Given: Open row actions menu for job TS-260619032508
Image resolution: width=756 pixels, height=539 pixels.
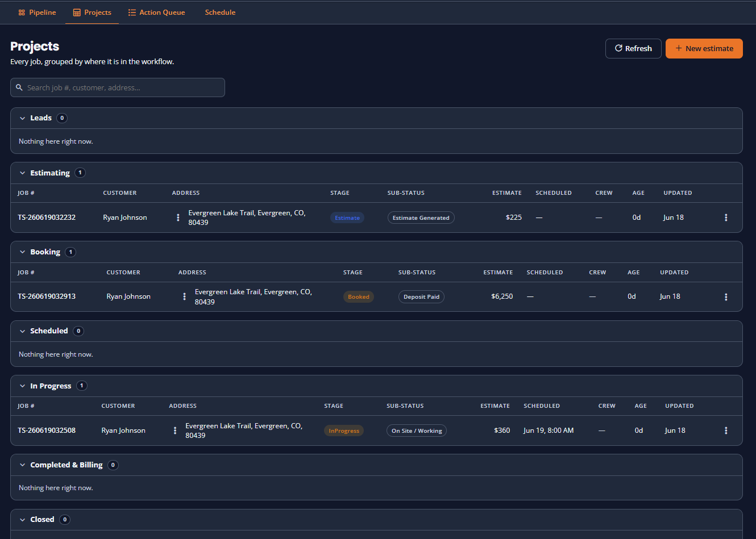Looking at the screenshot, I should [726, 431].
